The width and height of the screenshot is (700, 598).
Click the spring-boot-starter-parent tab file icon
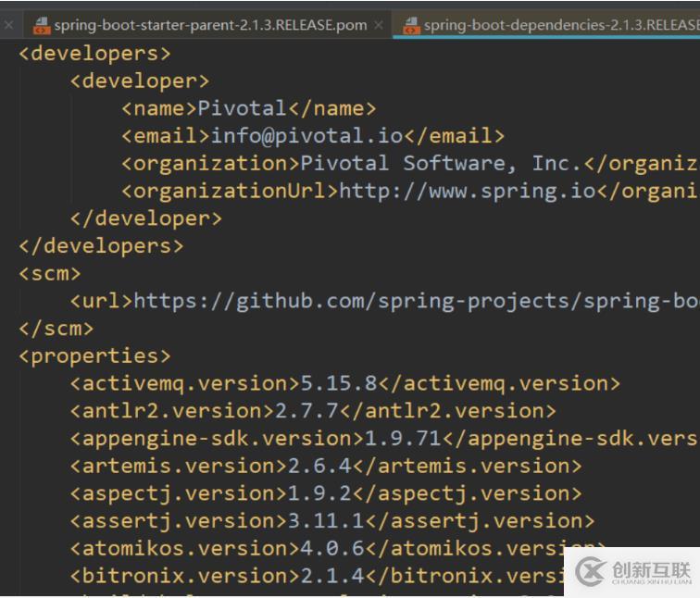(42, 25)
